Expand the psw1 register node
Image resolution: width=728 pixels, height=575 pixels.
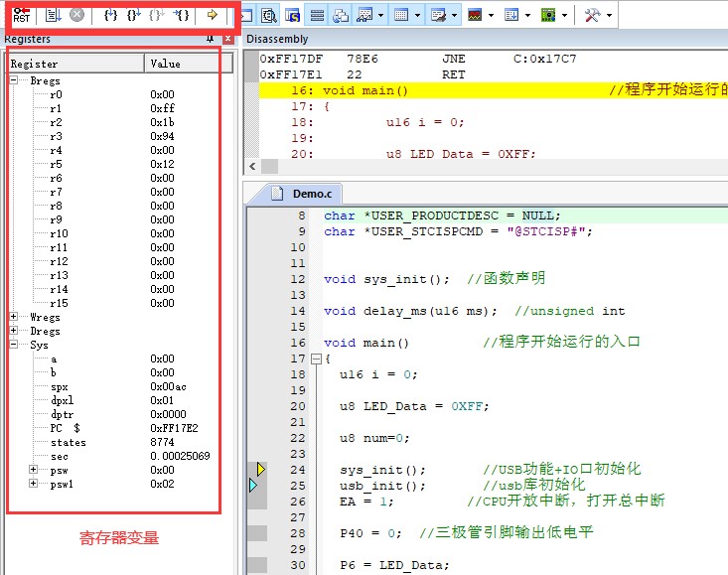33,484
